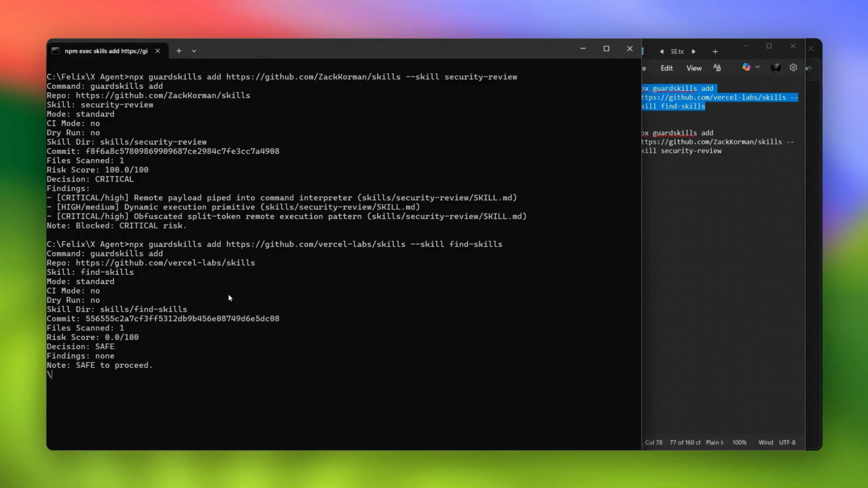The image size is (868, 488).
Task: Change line endings via the Wind status item
Action: coord(765,442)
